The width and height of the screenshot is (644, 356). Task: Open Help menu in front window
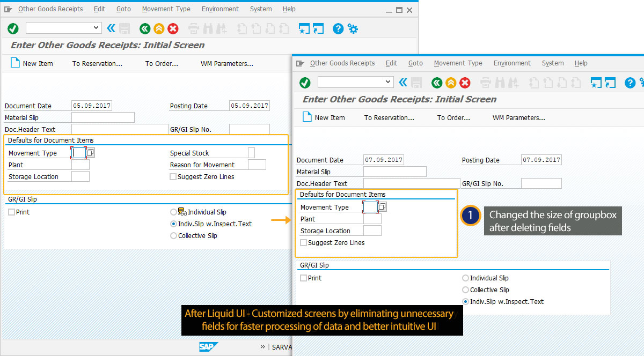tap(581, 63)
